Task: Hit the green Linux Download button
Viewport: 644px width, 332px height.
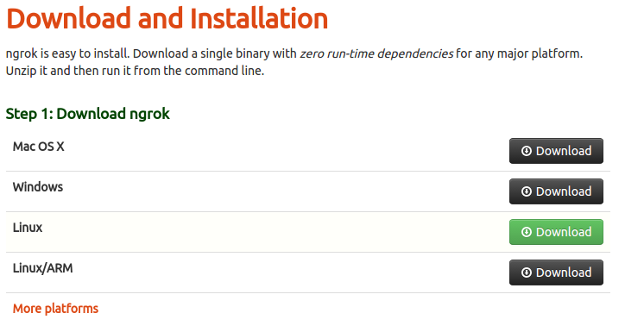Action: [556, 232]
